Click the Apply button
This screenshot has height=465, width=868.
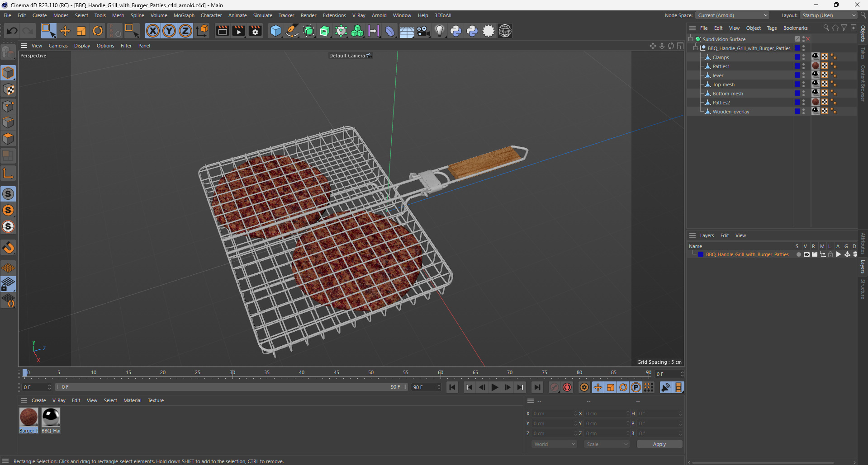[659, 444]
